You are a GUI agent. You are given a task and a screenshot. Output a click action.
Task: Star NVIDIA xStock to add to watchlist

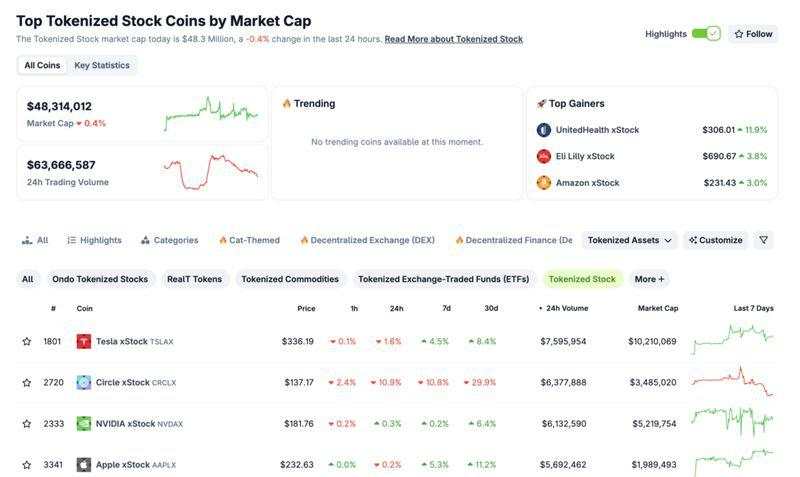(27, 424)
